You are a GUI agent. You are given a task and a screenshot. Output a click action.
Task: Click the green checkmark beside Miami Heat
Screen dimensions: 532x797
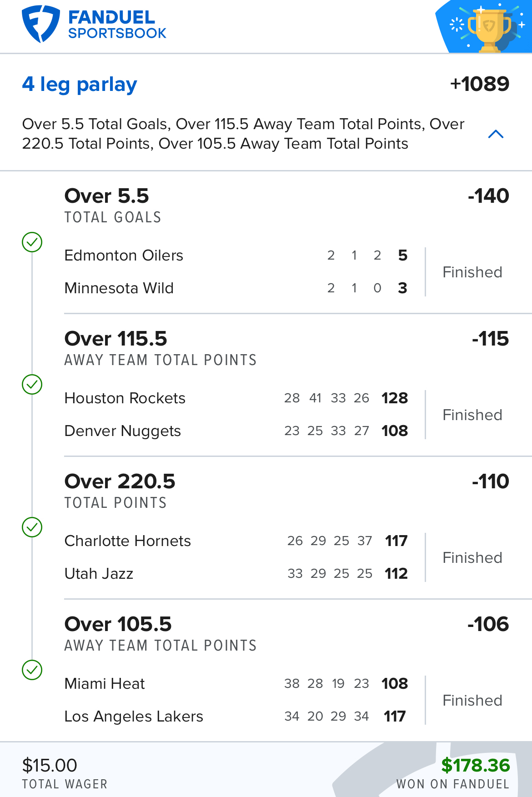pyautogui.click(x=32, y=670)
